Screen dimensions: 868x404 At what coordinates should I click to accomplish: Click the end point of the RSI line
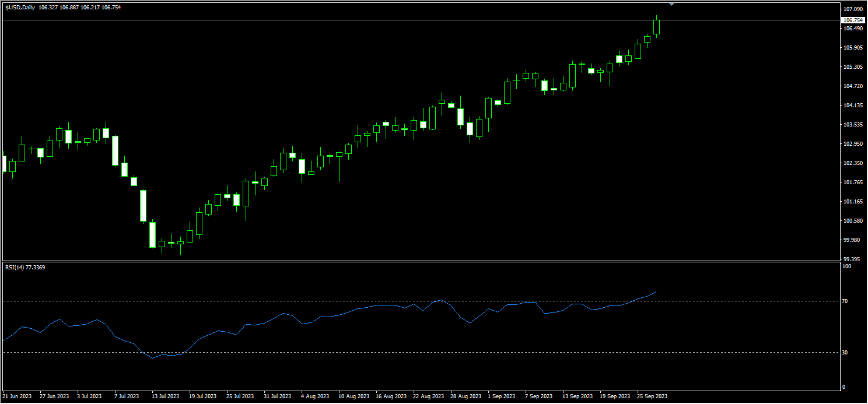click(657, 291)
